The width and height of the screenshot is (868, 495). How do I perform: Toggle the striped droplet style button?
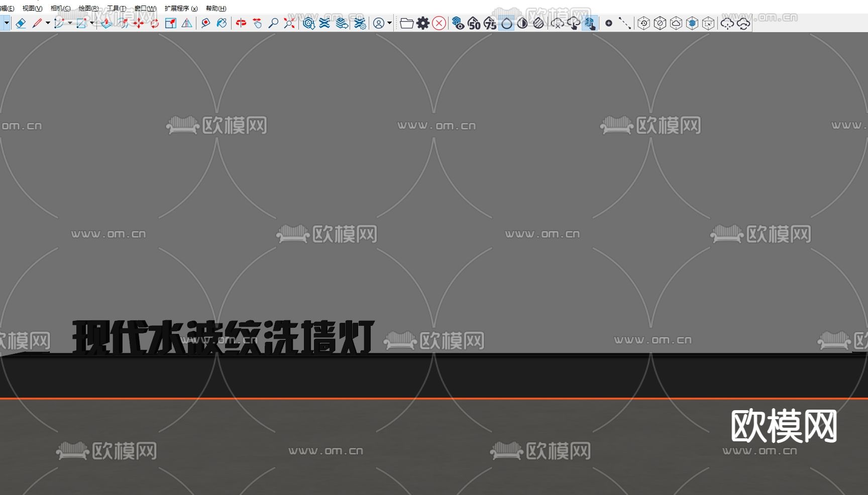(538, 23)
